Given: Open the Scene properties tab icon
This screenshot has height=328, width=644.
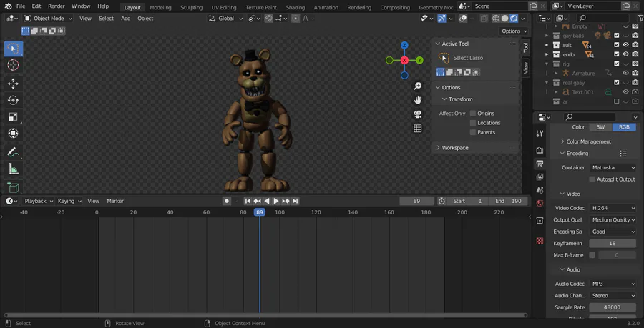Looking at the screenshot, I should (540, 190).
